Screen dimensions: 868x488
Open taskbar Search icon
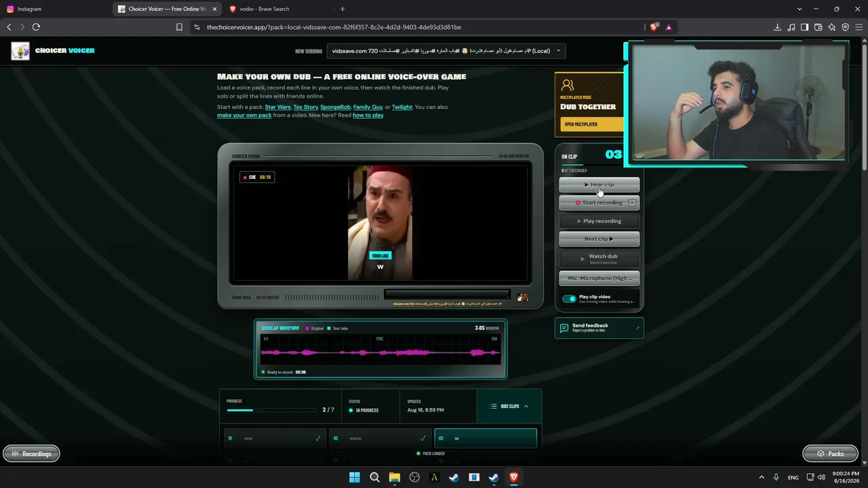coord(374,477)
